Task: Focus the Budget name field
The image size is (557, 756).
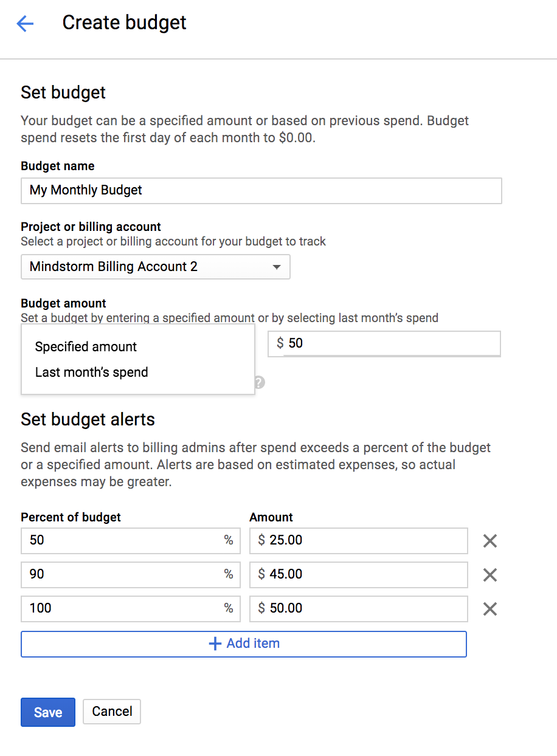Action: point(261,190)
